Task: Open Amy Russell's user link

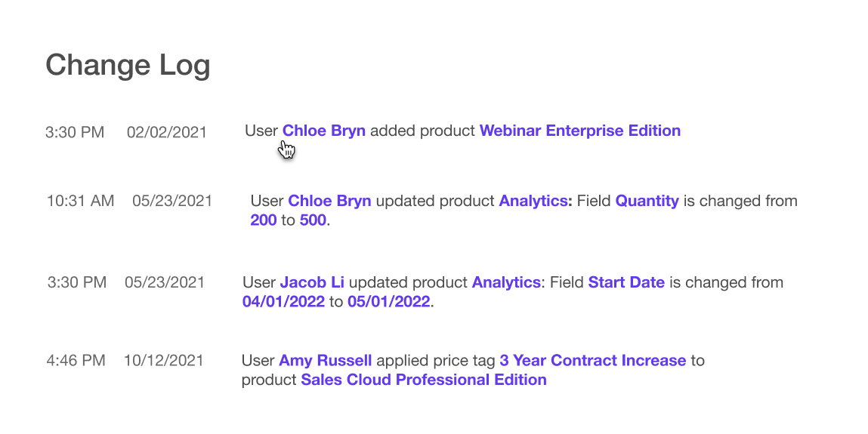Action: click(325, 360)
